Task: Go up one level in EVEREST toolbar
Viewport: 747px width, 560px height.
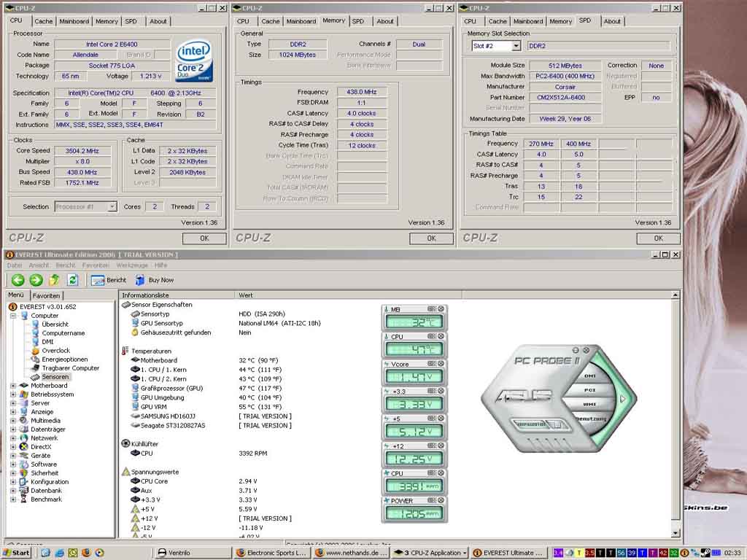Action: [x=54, y=280]
